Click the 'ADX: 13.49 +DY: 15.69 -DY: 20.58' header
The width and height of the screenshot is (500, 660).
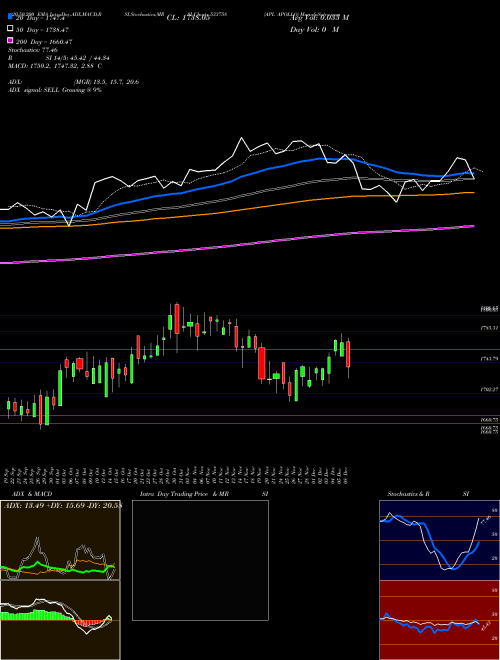pyautogui.click(x=62, y=506)
